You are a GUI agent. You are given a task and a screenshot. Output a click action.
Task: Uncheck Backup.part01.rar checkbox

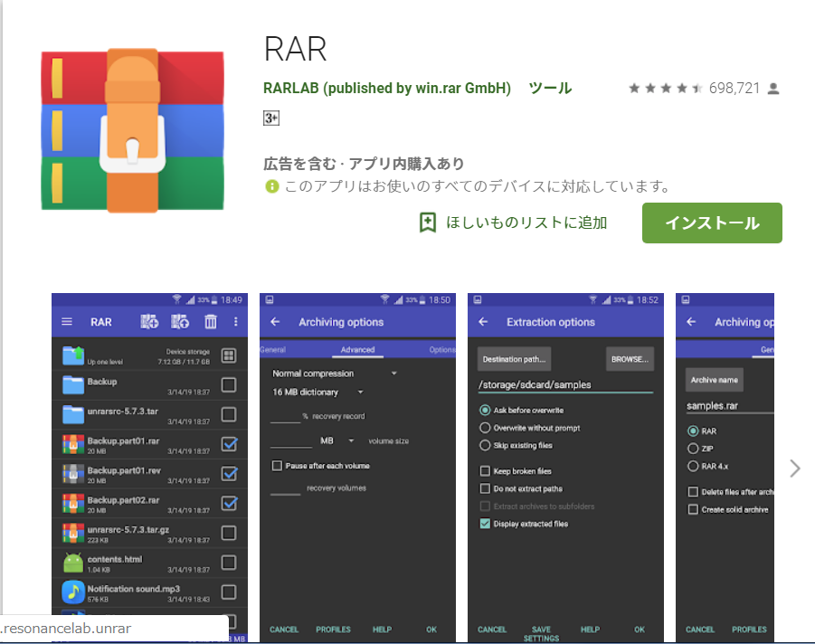(x=229, y=444)
